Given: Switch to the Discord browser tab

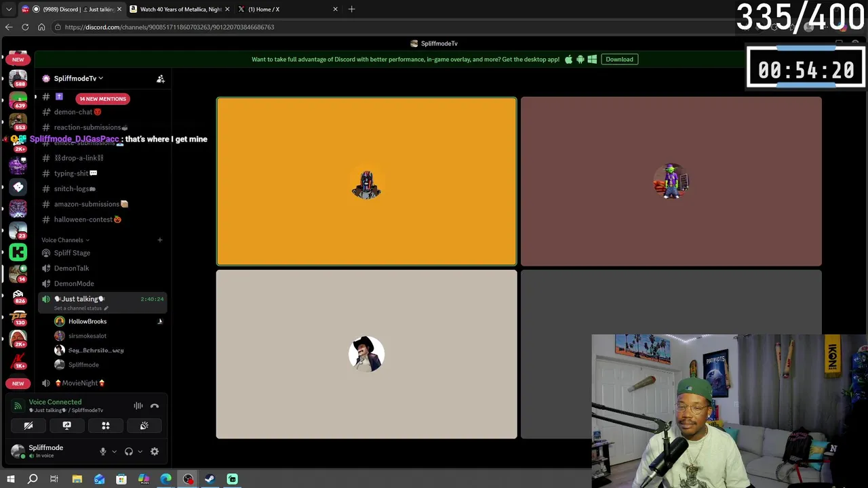Looking at the screenshot, I should click(x=71, y=9).
